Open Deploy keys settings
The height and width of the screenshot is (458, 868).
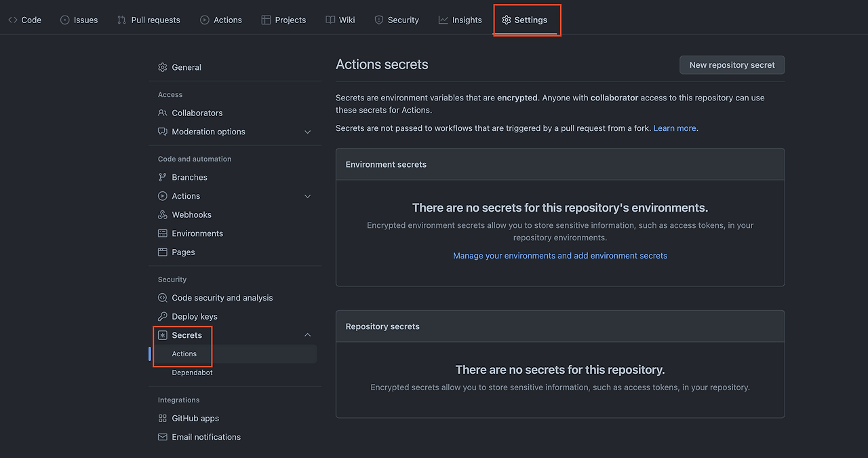coord(194,316)
